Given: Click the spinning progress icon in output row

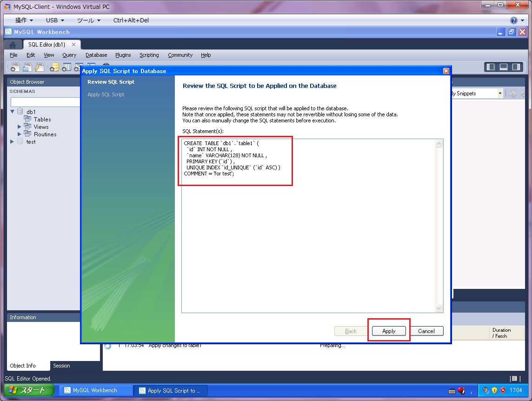Looking at the screenshot, I should point(107,346).
